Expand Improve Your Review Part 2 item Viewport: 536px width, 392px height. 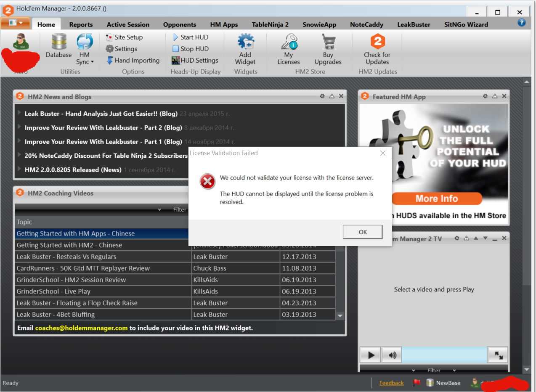point(19,127)
